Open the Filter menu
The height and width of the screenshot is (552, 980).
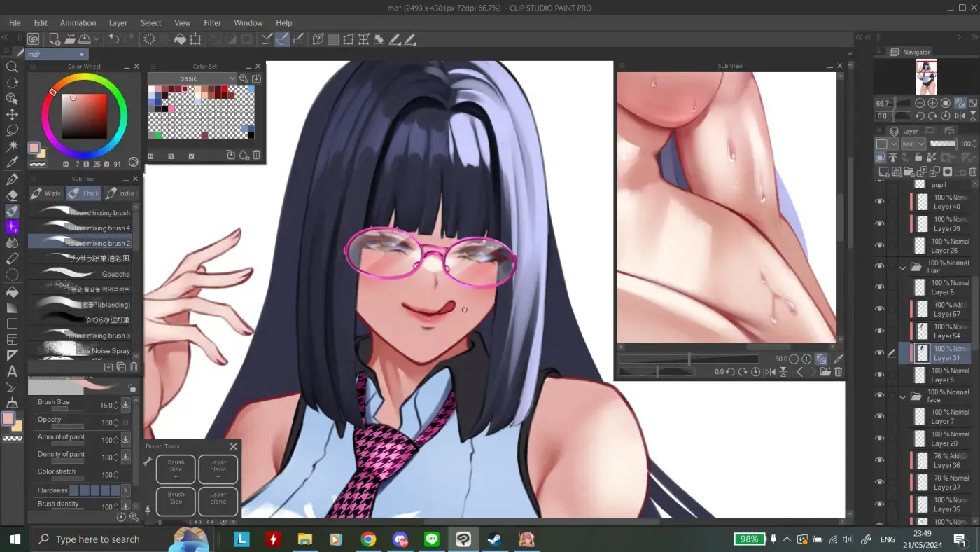pos(212,23)
